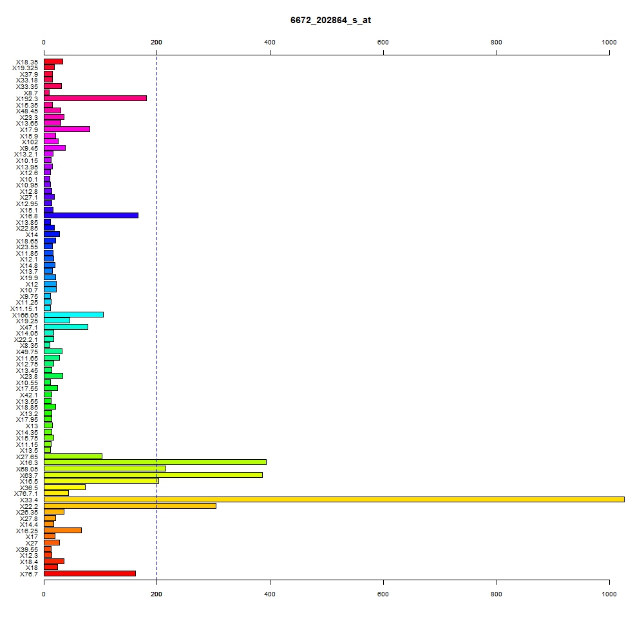Image resolution: width=644 pixels, height=644 pixels.
Task: Select the X15.1 label
Action: coord(29,211)
